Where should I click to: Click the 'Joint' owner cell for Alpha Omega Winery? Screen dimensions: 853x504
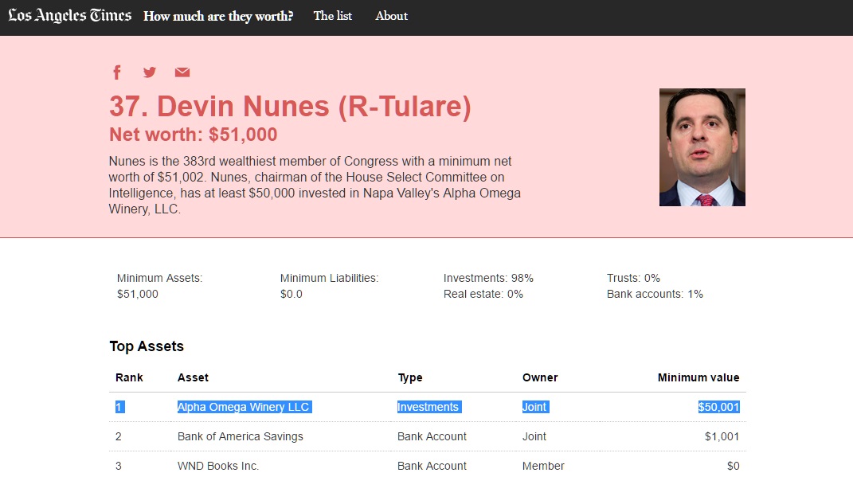[535, 407]
